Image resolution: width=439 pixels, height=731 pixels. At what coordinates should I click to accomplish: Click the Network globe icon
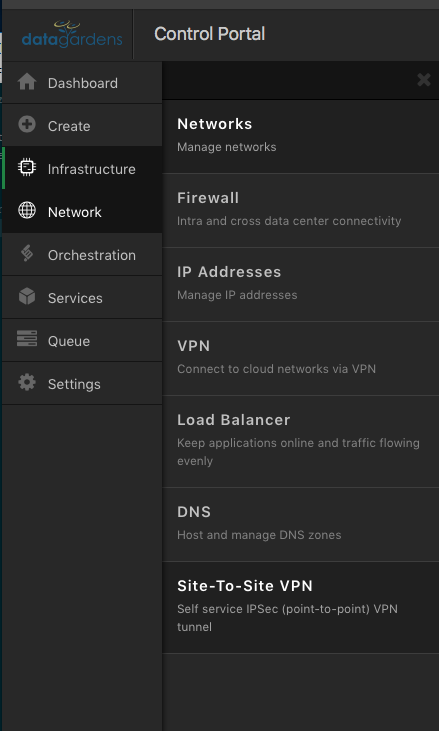pos(27,210)
